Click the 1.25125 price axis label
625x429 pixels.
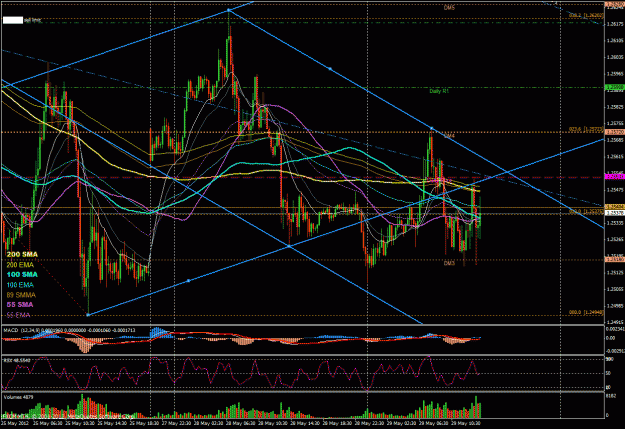pyautogui.click(x=615, y=273)
